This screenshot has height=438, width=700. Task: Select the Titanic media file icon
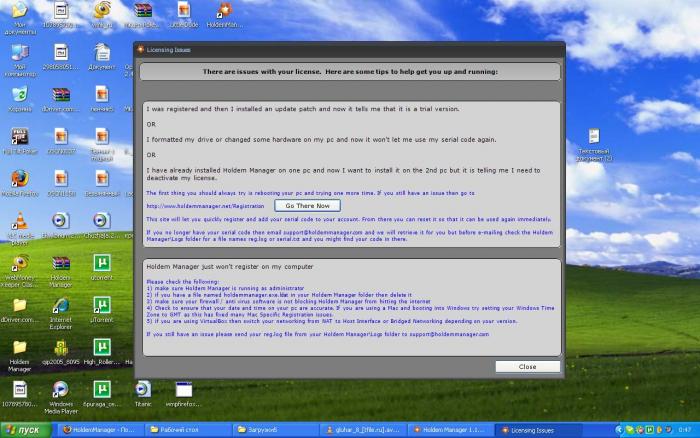(143, 394)
